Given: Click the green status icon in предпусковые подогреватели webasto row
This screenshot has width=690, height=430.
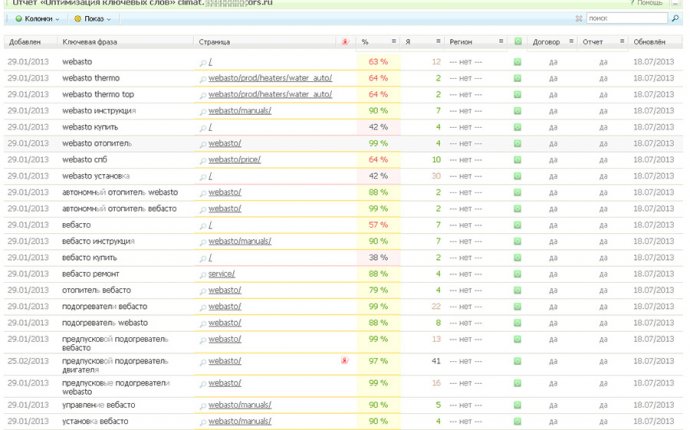Looking at the screenshot, I should pyautogui.click(x=518, y=383).
